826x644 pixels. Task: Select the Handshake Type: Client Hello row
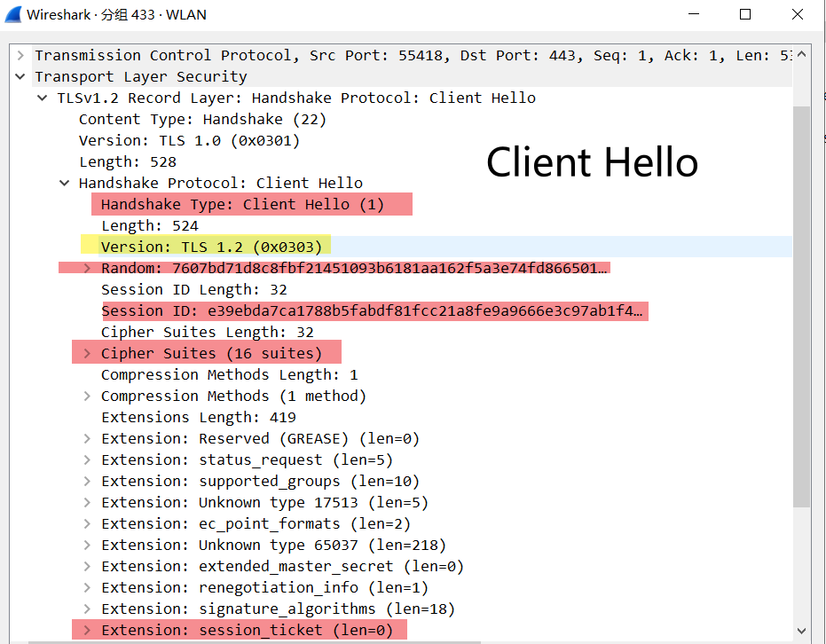click(x=242, y=205)
